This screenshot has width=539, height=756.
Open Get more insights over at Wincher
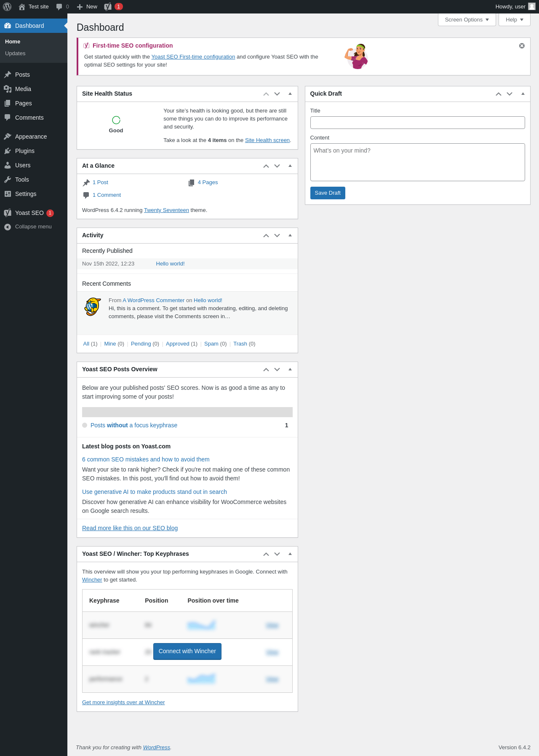[x=123, y=702]
